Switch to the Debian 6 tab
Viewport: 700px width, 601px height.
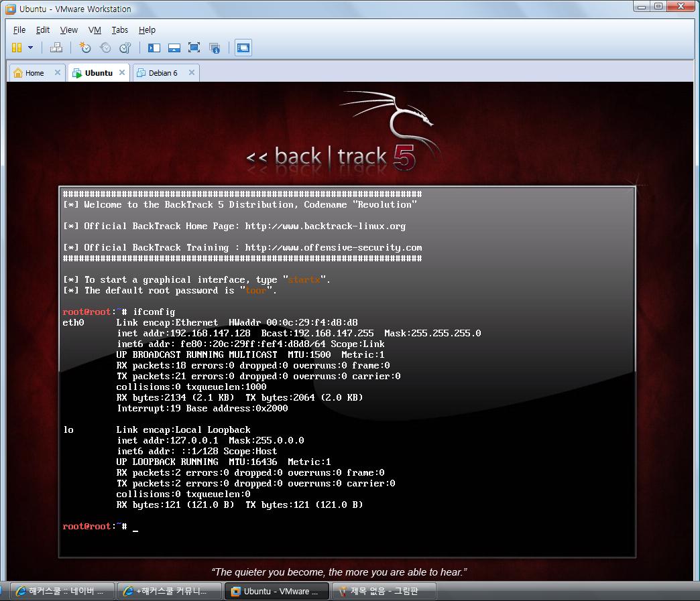[x=163, y=73]
